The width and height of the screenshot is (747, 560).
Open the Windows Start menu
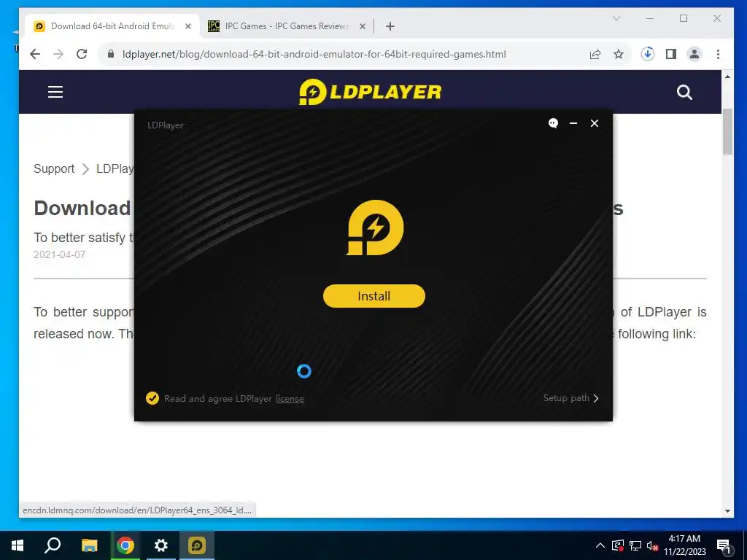(18, 545)
